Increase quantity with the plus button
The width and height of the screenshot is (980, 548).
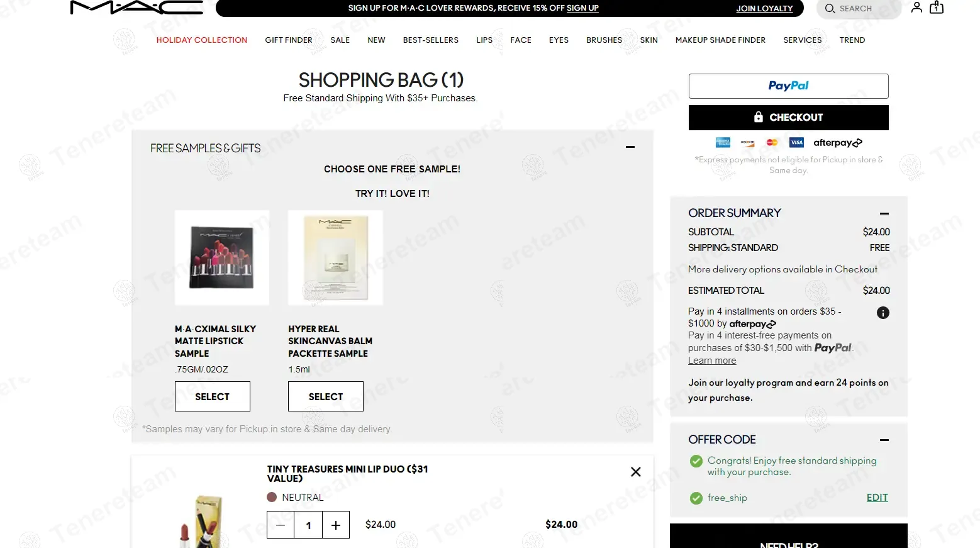coord(336,525)
